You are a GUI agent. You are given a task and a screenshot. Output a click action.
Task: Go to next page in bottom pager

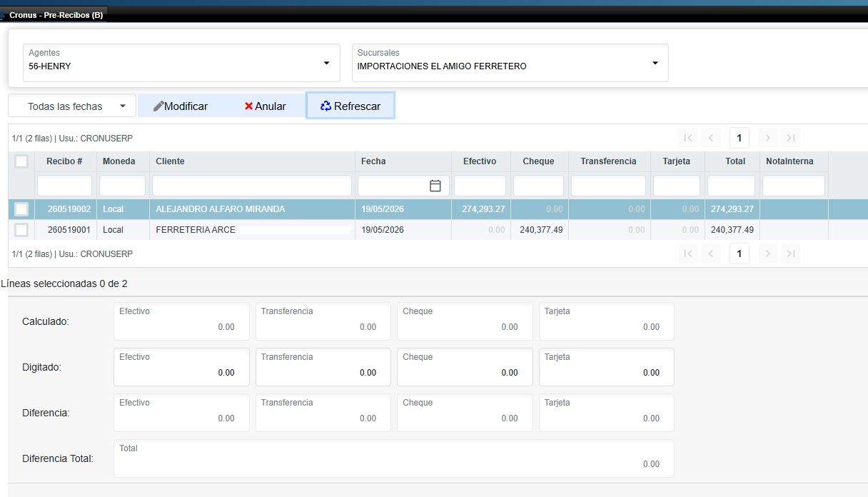pos(767,253)
